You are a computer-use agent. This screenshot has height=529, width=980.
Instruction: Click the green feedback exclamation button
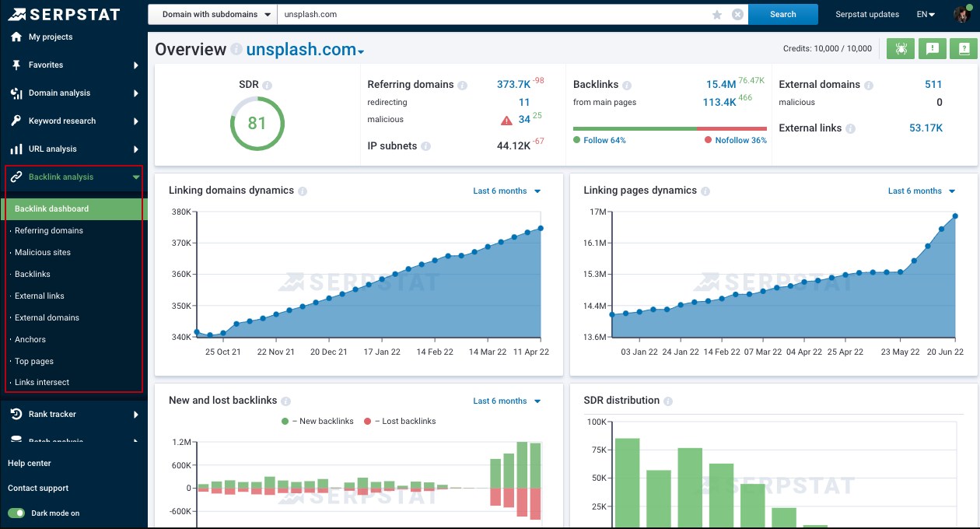pos(932,49)
